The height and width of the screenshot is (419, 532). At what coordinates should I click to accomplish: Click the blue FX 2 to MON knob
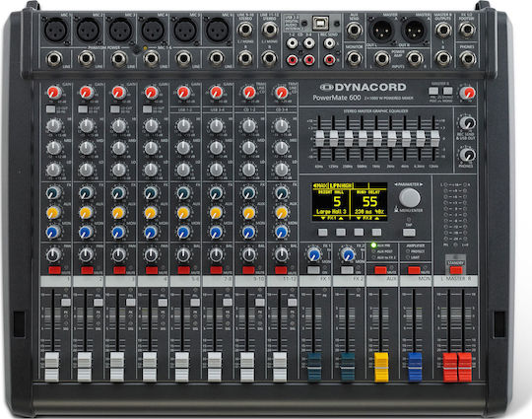tap(348, 254)
